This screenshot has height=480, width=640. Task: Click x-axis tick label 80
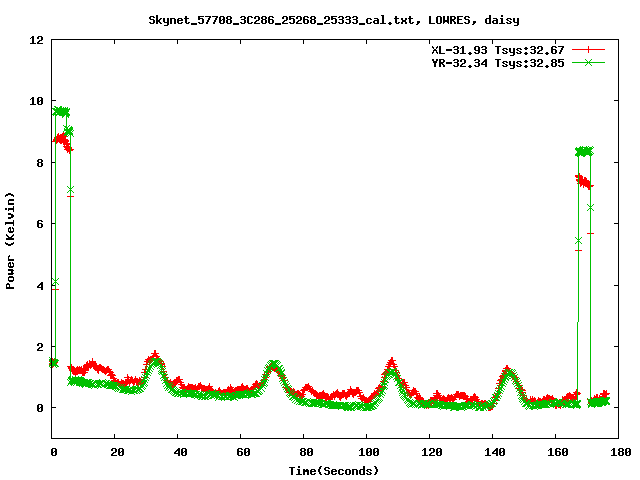tap(306, 452)
